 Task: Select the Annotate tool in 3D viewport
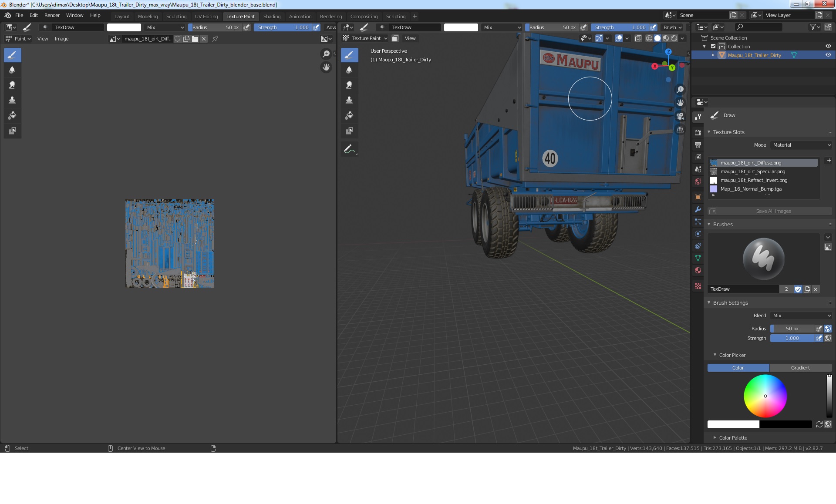pyautogui.click(x=349, y=149)
